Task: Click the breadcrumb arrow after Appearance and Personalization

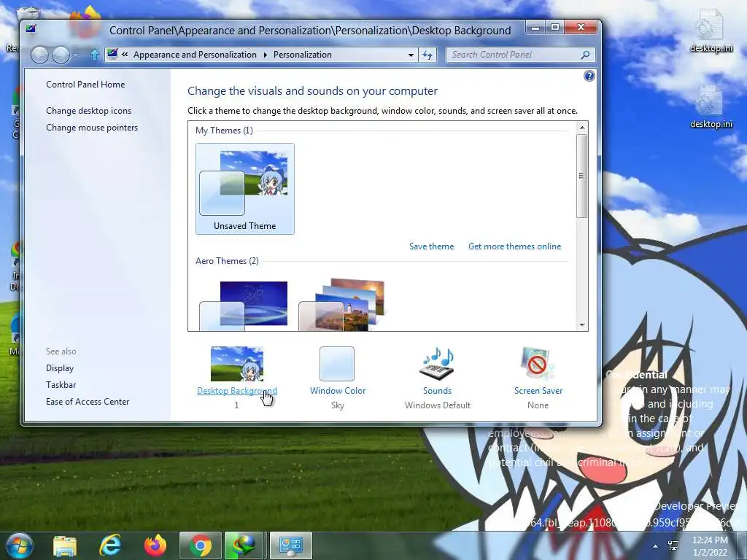Action: [266, 55]
